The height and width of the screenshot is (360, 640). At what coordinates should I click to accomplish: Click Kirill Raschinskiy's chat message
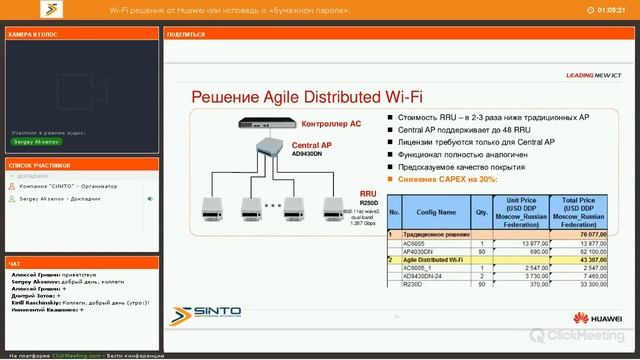80,303
